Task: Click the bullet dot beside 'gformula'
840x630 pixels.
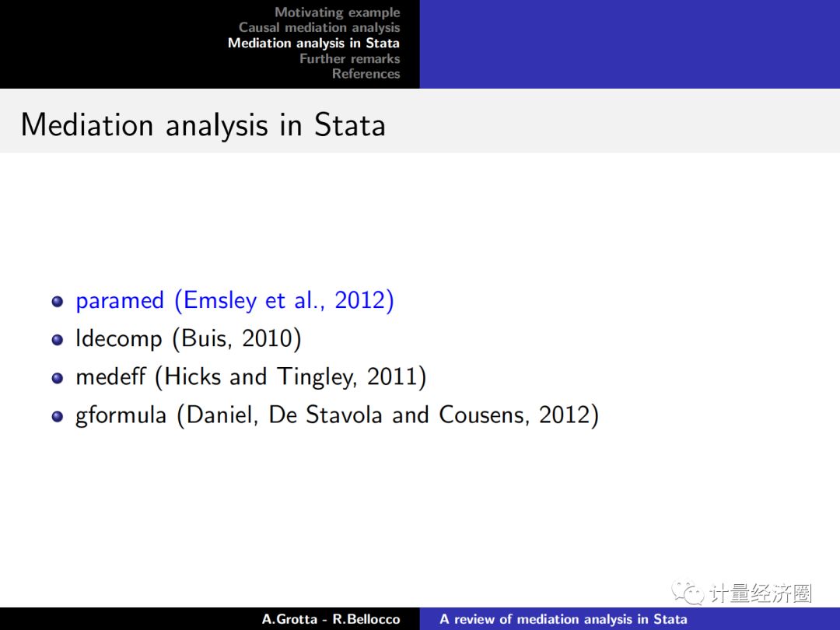Action: click(x=58, y=417)
